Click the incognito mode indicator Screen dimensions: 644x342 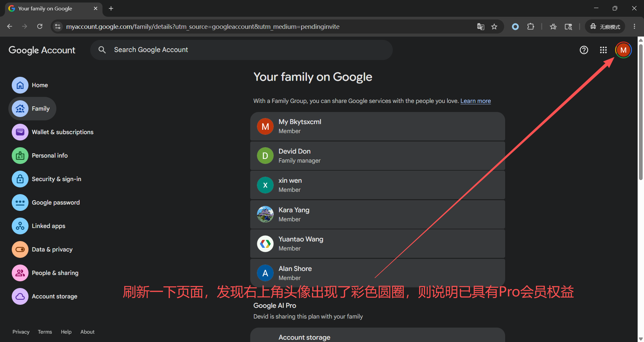coord(605,26)
